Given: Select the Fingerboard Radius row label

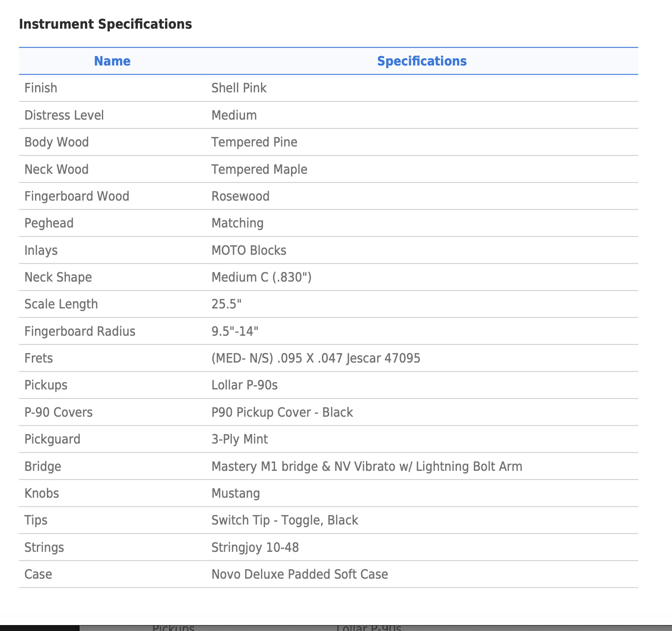Looking at the screenshot, I should pos(80,331).
